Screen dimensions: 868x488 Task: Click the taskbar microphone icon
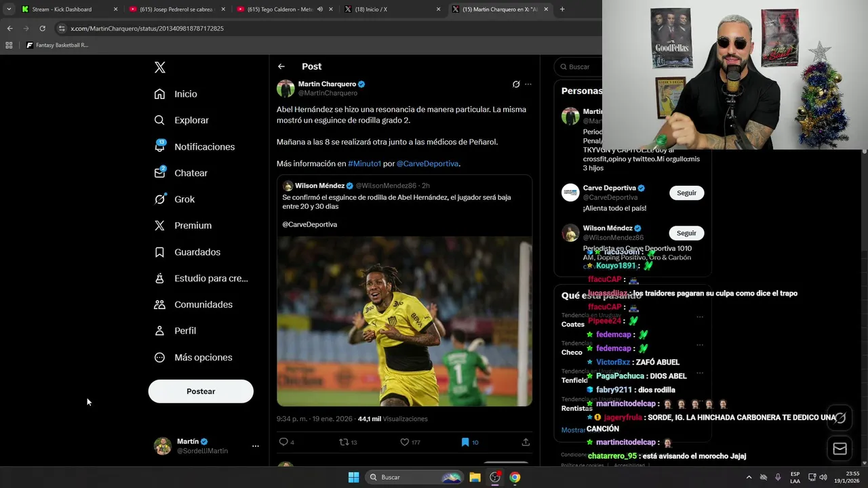coord(778,477)
